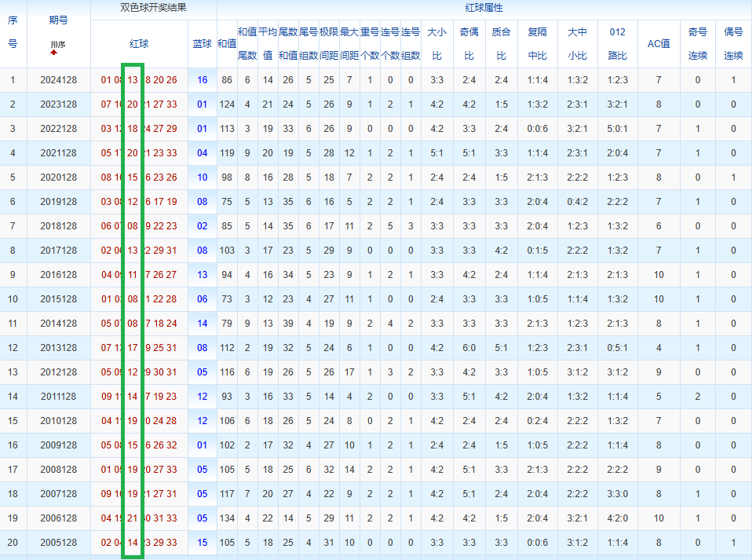The image size is (756, 560).
Task: Select issue number 2023128
Action: tap(58, 104)
